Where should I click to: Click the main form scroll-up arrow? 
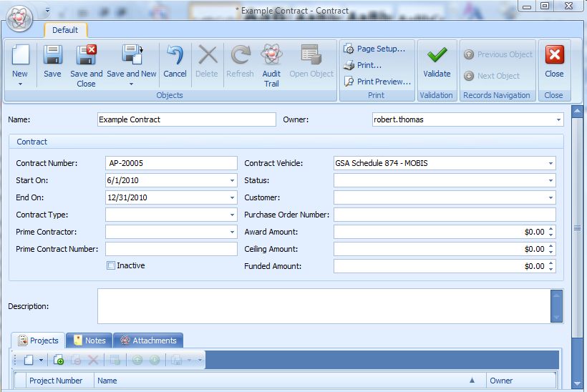[x=577, y=111]
